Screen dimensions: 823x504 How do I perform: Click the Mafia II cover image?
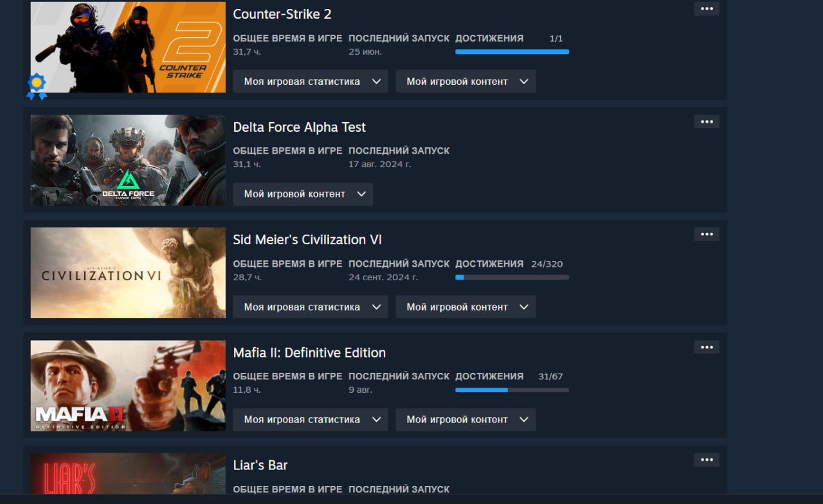coord(128,386)
